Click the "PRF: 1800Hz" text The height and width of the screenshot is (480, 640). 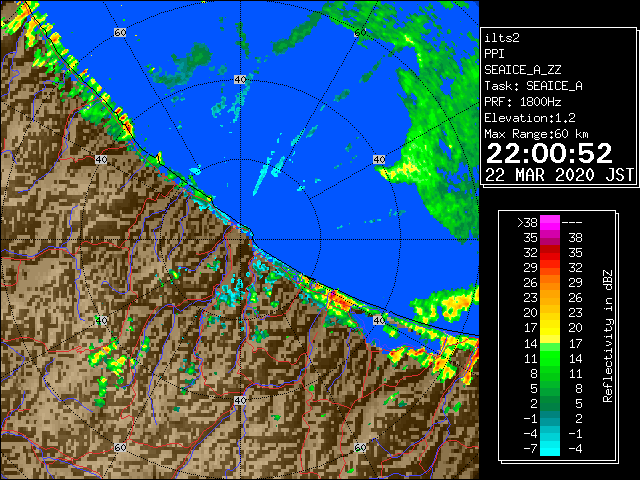(x=523, y=102)
